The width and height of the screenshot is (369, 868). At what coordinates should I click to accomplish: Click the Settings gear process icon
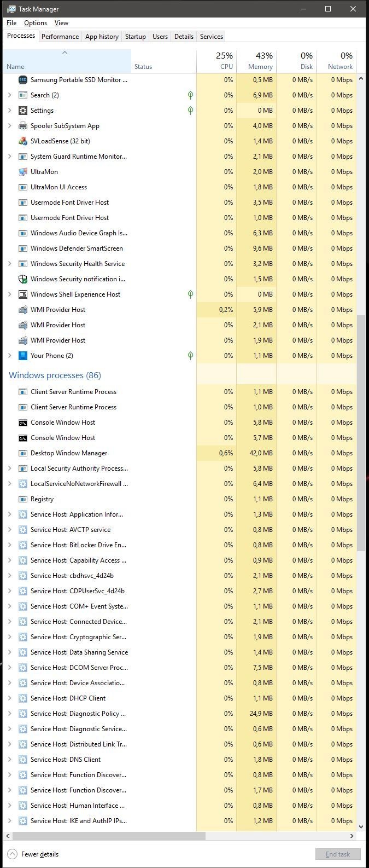coord(23,110)
